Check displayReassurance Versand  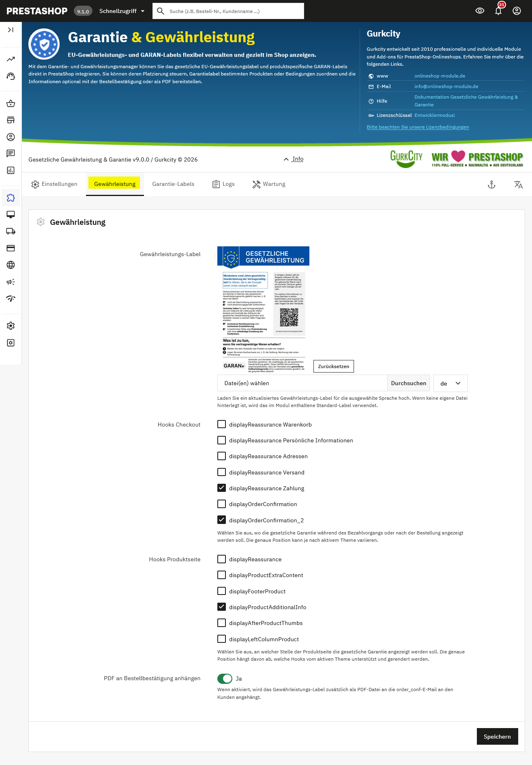tap(221, 472)
